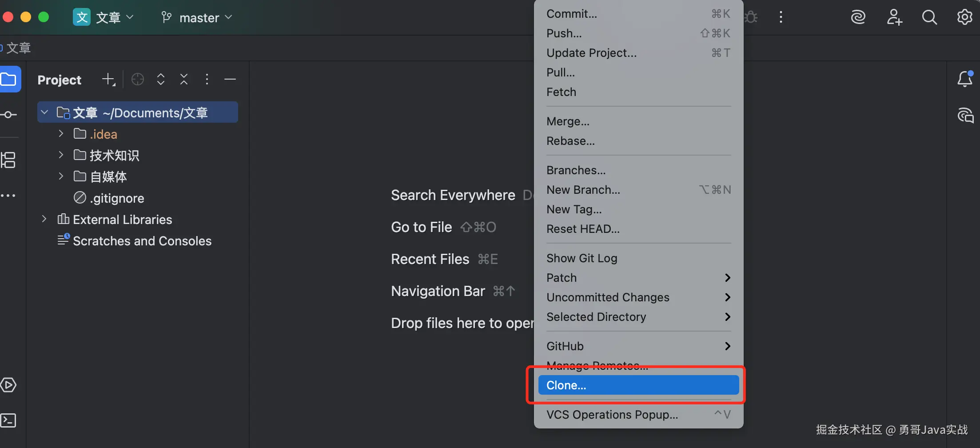Screen dimensions: 980x448
Task: Select Show Git Log menu entry
Action: (x=582, y=258)
